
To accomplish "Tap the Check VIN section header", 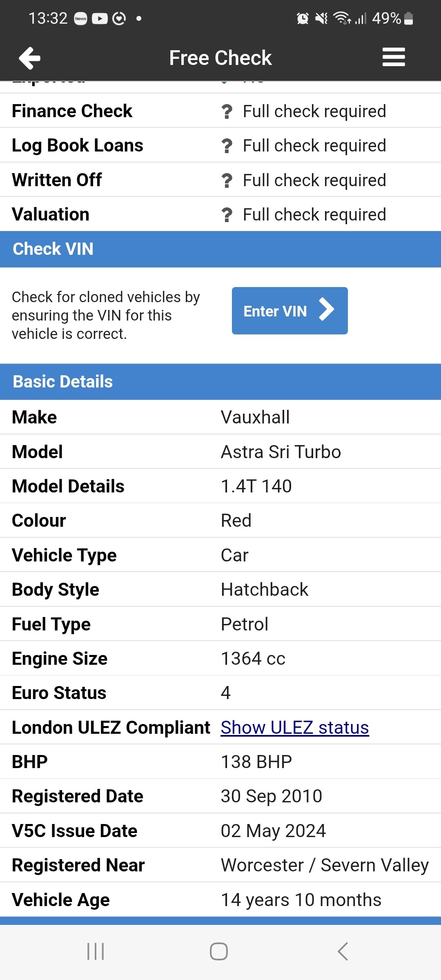I will click(220, 249).
